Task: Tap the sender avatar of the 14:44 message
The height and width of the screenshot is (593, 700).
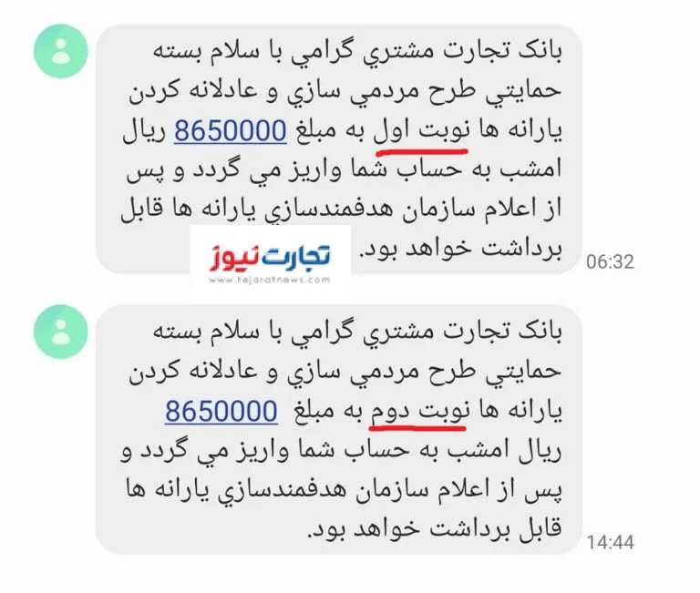Action: coord(61,332)
